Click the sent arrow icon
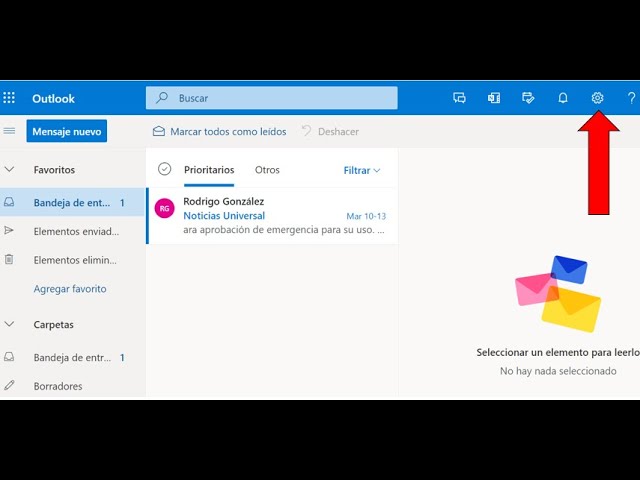Viewport: 640px width, 480px height. [9, 231]
